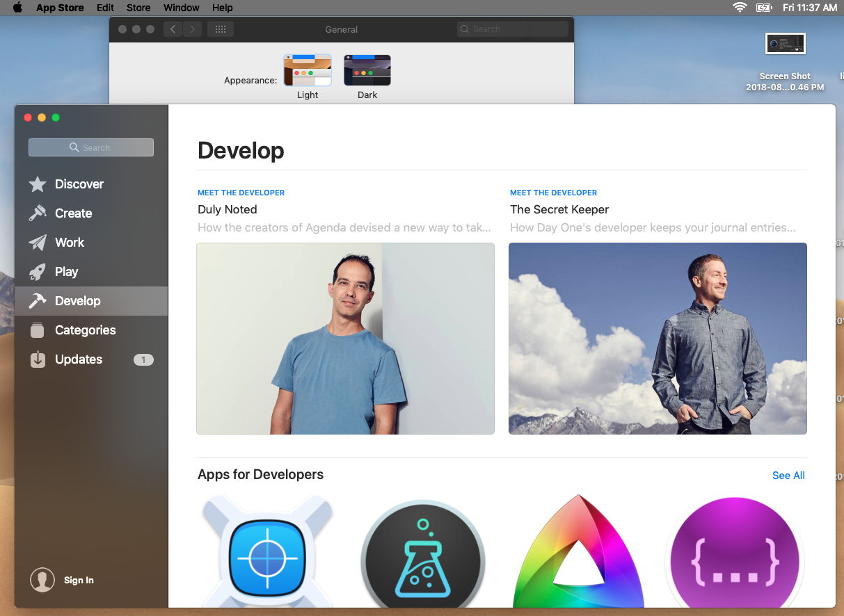
Task: Click The Secret Keeper headline
Action: click(559, 209)
